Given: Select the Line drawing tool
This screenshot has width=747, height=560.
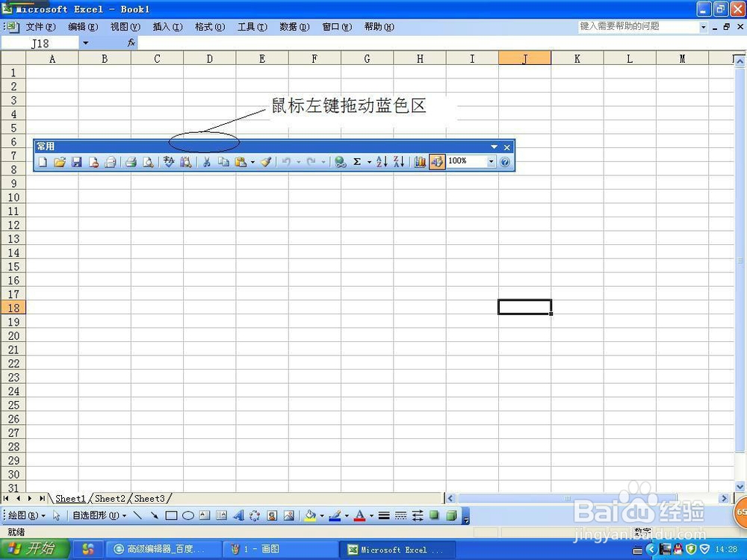Looking at the screenshot, I should [137, 515].
